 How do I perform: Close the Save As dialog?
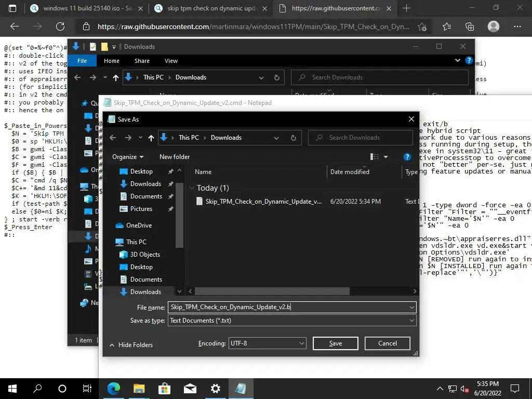click(x=411, y=119)
